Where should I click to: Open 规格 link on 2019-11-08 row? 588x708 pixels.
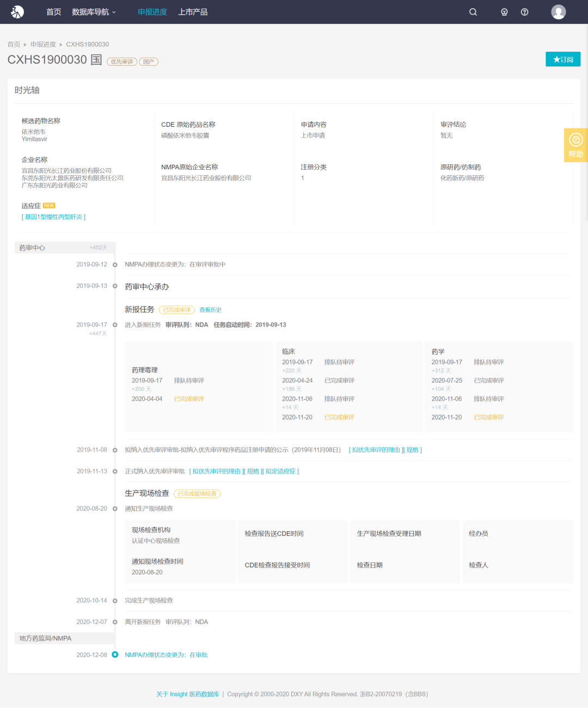click(413, 450)
